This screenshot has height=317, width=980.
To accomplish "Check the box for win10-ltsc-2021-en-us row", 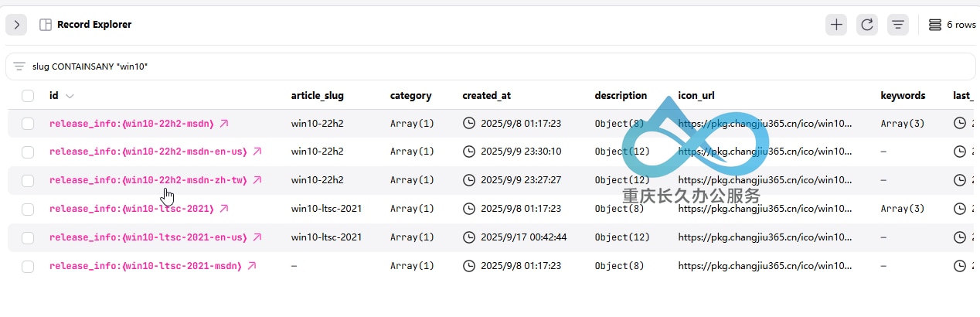I will point(28,238).
